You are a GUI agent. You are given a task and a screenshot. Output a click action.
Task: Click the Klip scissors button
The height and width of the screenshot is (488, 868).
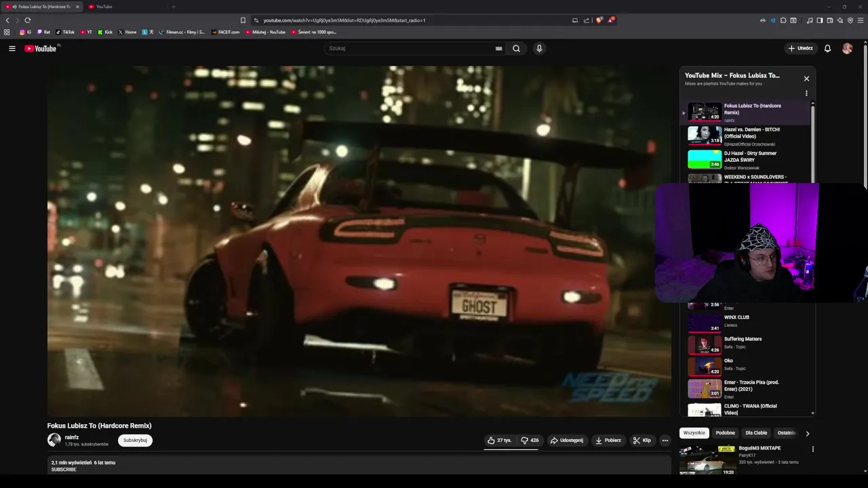(x=642, y=441)
